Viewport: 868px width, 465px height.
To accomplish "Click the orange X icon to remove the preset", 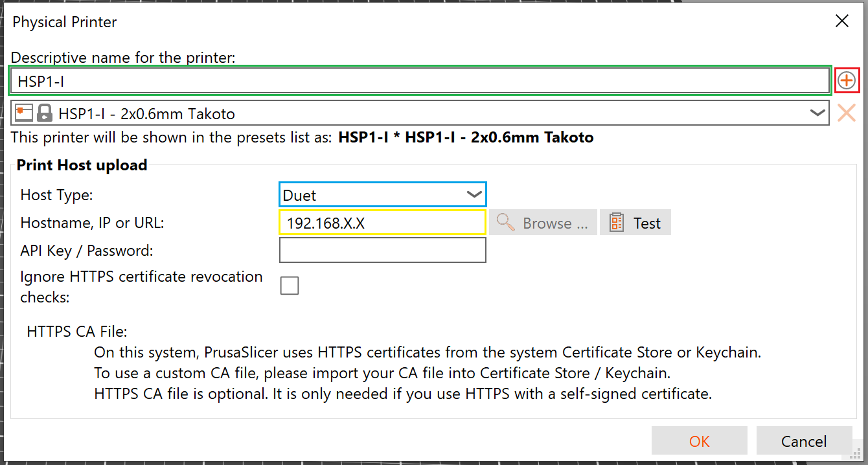I will coord(846,113).
